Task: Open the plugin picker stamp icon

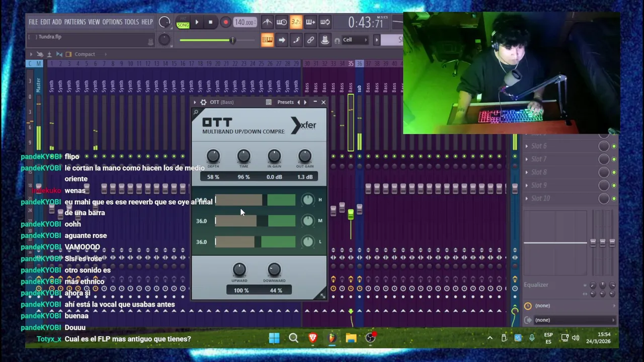Action: pos(325,40)
